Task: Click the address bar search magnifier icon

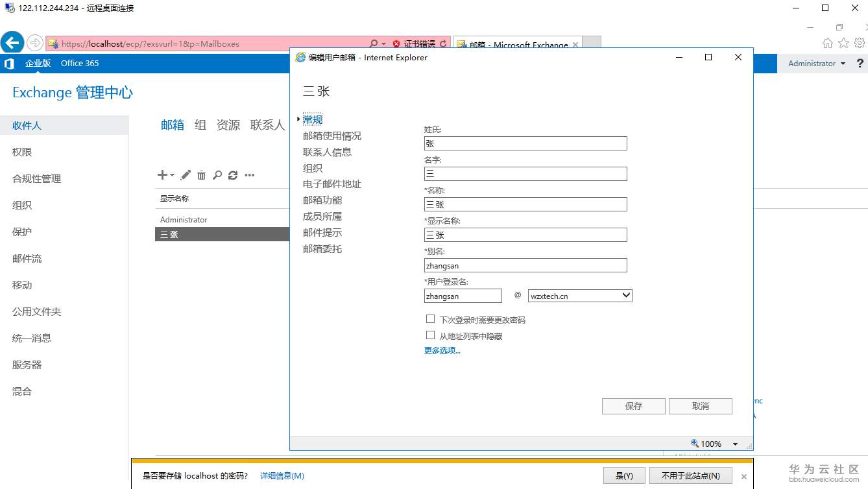Action: coord(373,43)
